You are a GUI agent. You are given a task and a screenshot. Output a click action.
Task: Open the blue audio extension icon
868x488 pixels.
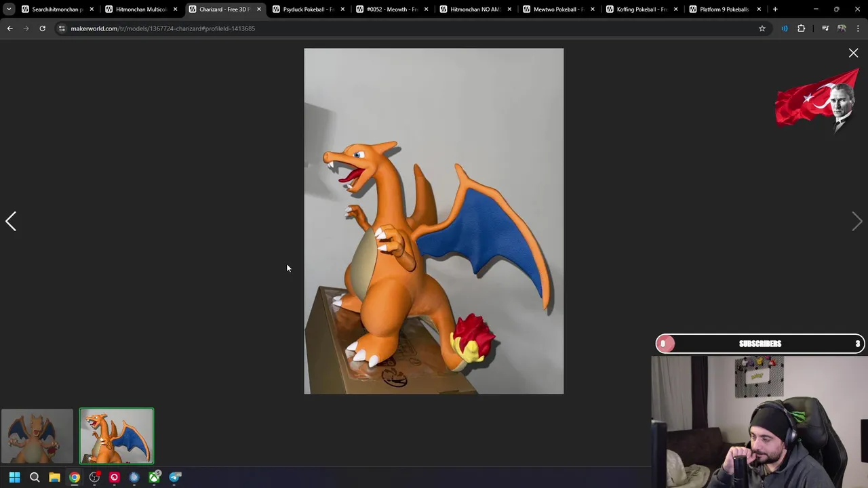(x=785, y=28)
